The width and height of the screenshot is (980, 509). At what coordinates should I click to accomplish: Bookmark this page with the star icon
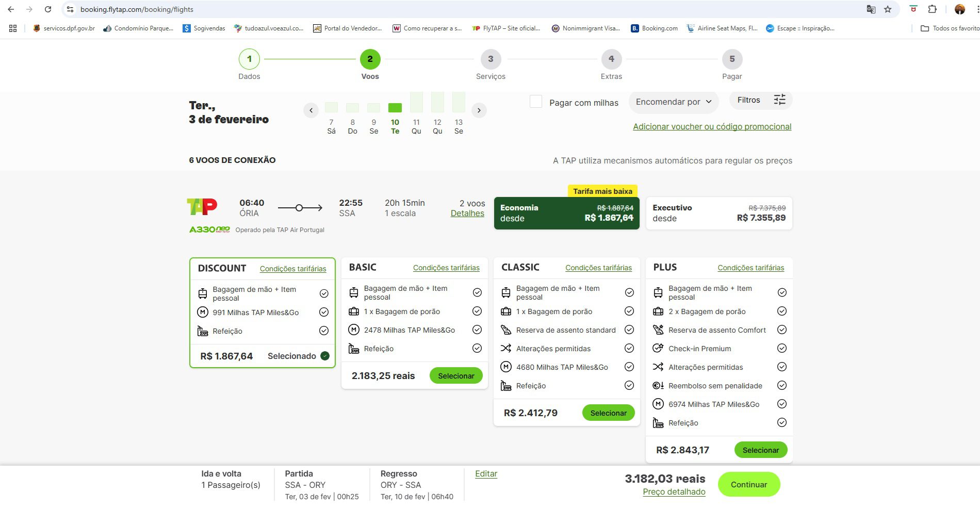click(888, 9)
